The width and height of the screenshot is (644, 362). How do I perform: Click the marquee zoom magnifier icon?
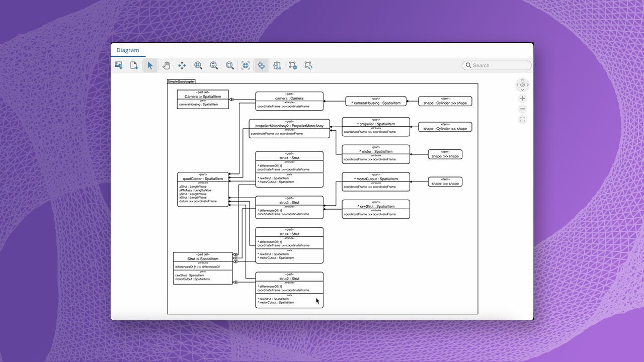198,65
